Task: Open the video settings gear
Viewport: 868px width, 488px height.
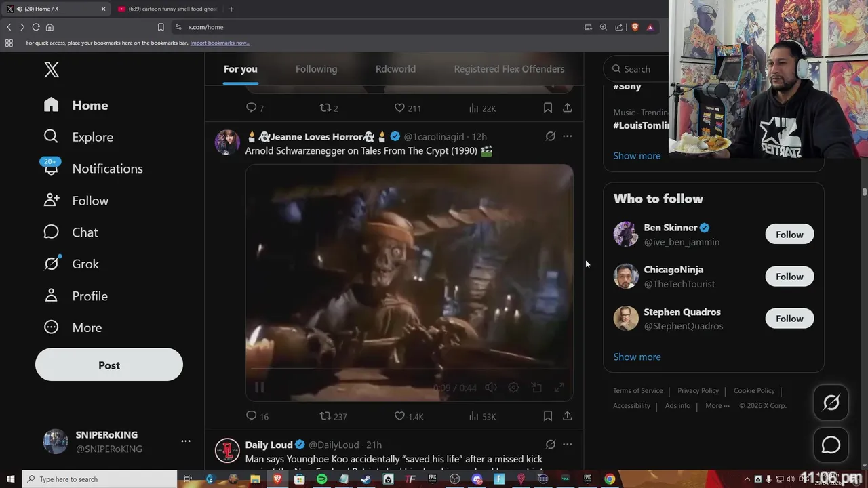Action: coord(513,388)
